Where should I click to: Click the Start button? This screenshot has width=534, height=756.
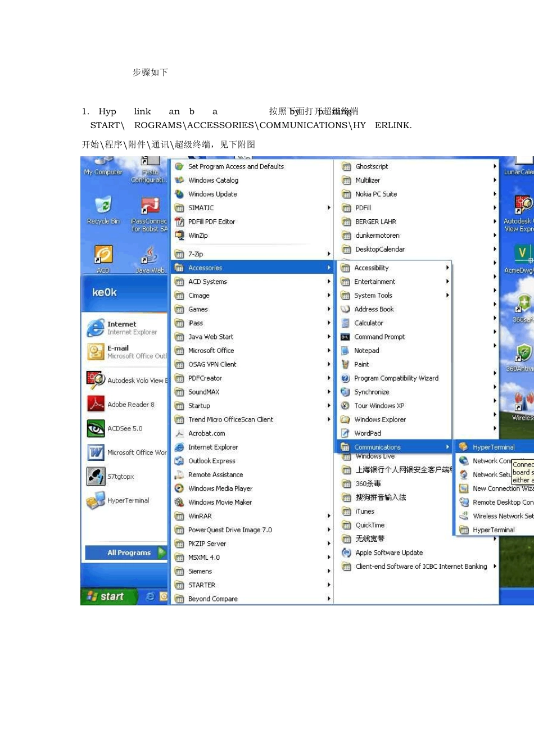(110, 596)
